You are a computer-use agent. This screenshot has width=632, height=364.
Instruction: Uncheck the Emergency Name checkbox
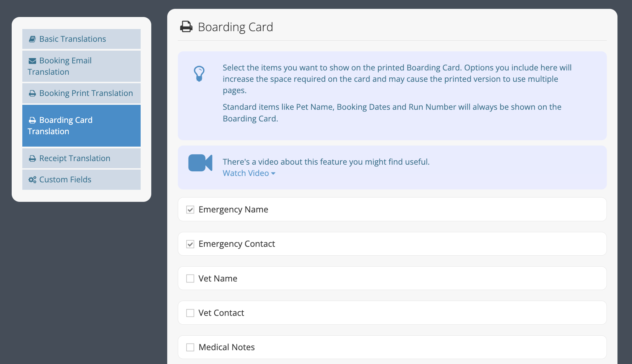tap(190, 210)
